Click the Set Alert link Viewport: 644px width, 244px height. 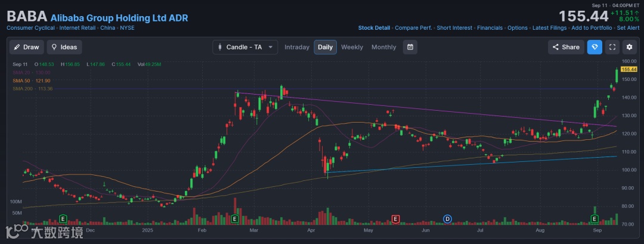[628, 28]
